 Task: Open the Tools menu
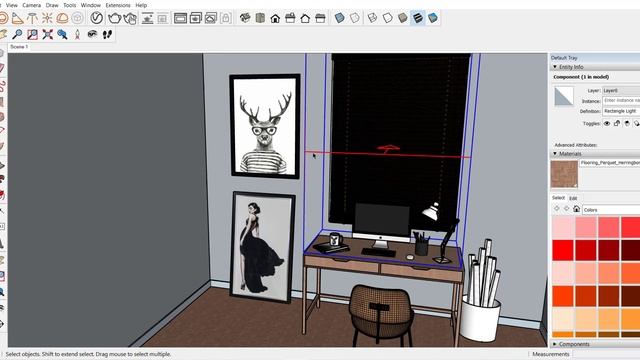click(69, 5)
